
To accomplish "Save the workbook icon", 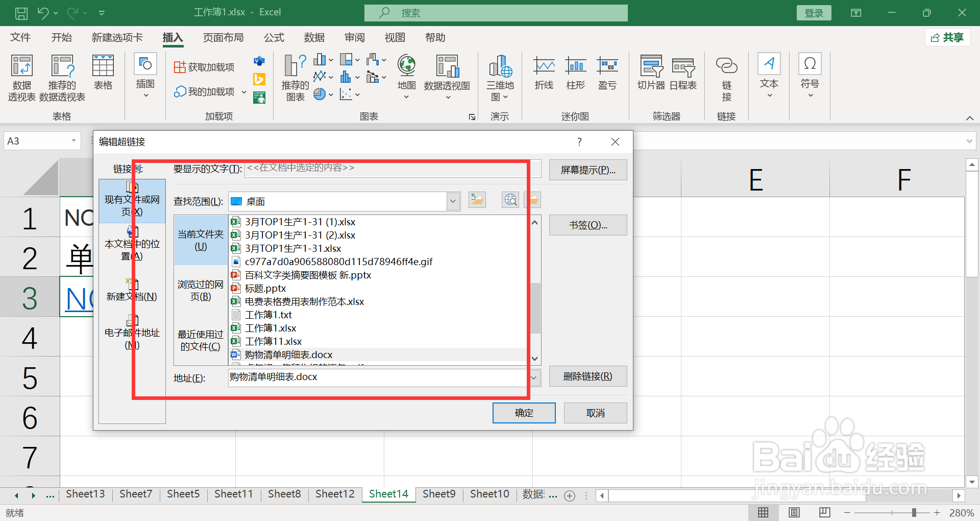I will pos(21,13).
